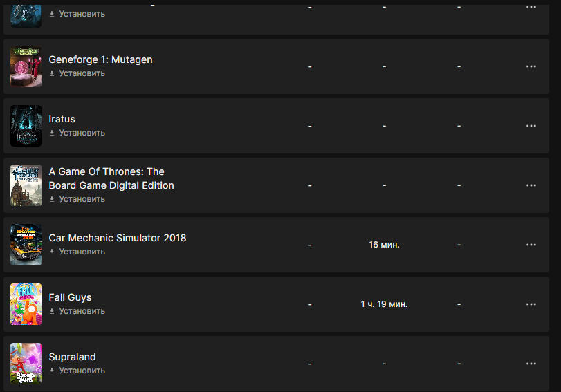Install Car Mechanic Simulator 2018 via Установить
The height and width of the screenshot is (392, 561).
click(x=82, y=252)
